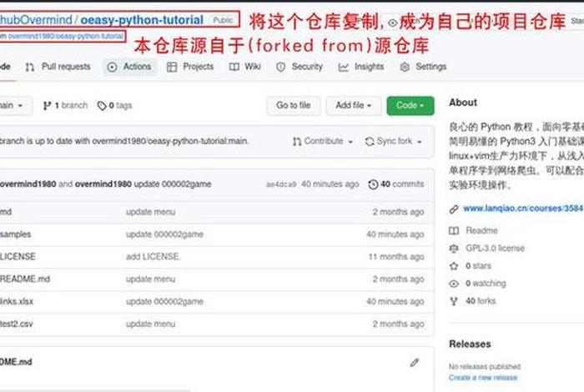Click the Actions play-circle icon
Screen dimensions: 584x392
click(x=112, y=67)
